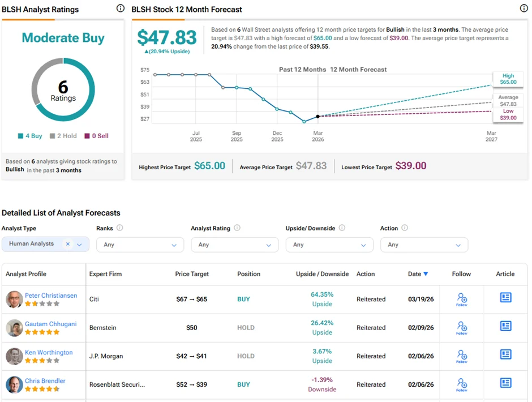Open the info tooltip next to BLSH Analyst Ratings
The height and width of the screenshot is (402, 532).
(x=119, y=8)
